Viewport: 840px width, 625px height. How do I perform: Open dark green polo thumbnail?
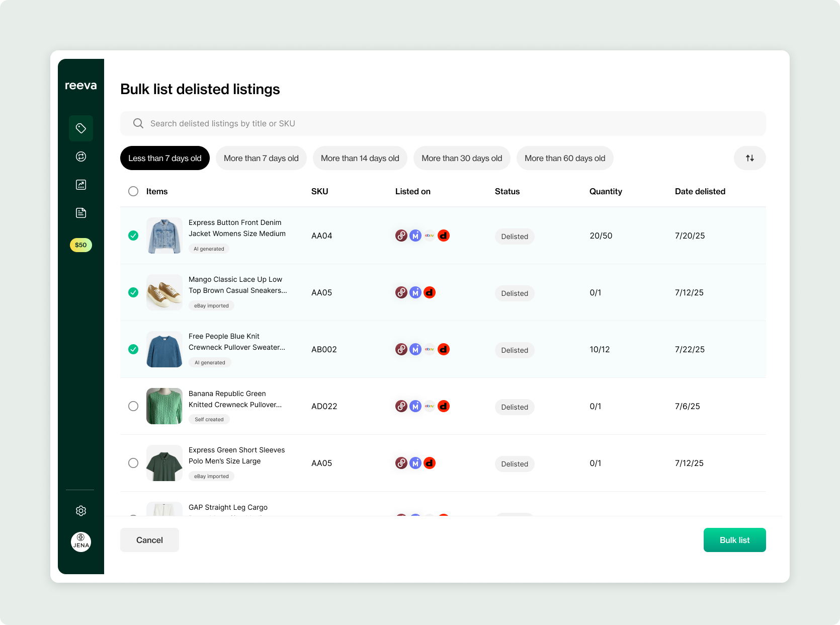(x=164, y=463)
